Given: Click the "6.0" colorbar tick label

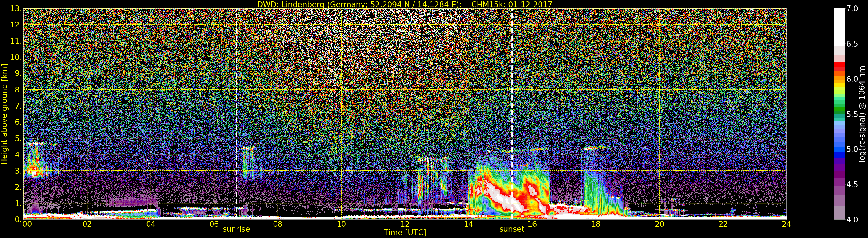Looking at the screenshot, I should 852,79.
